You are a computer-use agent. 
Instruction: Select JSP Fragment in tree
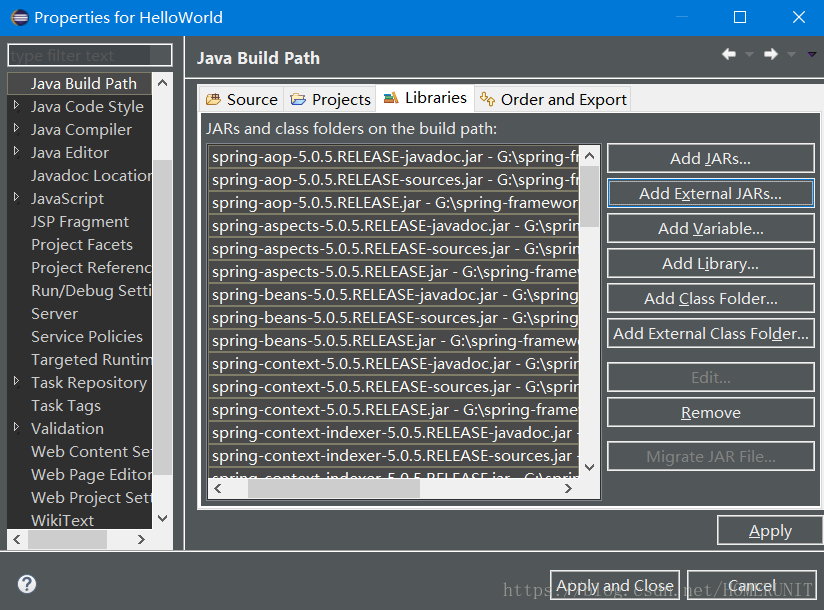pyautogui.click(x=80, y=222)
